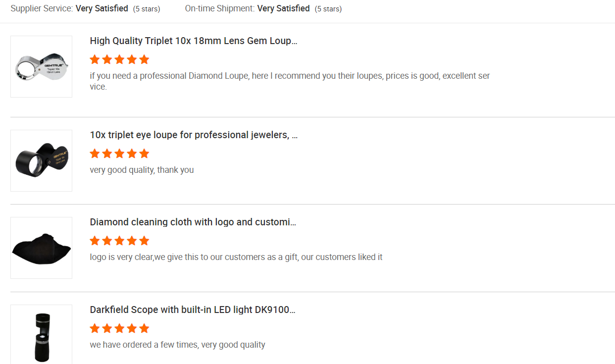
Task: Open "High Quality Triplet 10x 18mm Lens" link
Action: [x=193, y=41]
